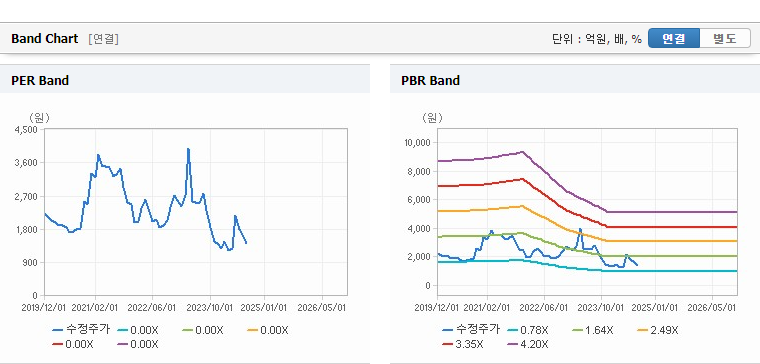Click 2022/06/01 date on PBR Band x-axis

544,307
